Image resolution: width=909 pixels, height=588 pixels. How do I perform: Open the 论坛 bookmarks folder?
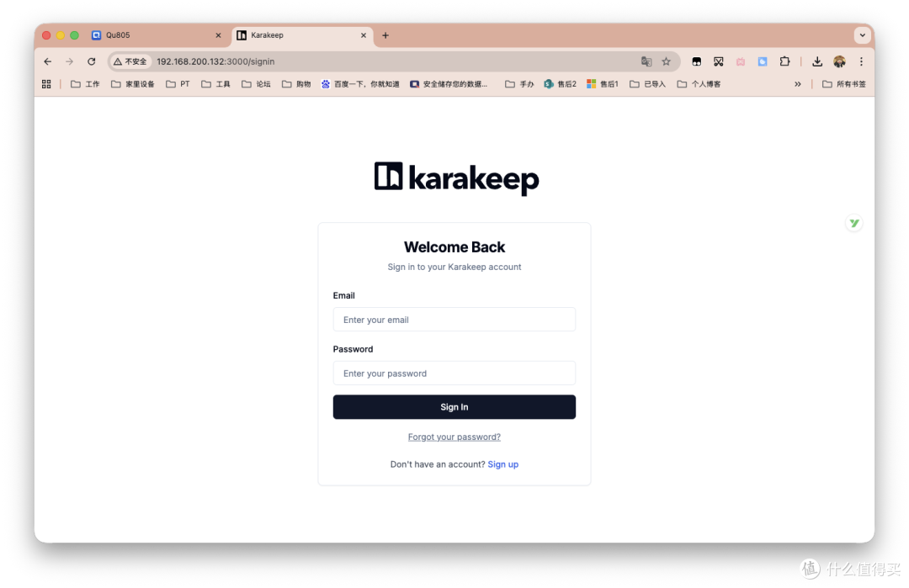pos(256,84)
